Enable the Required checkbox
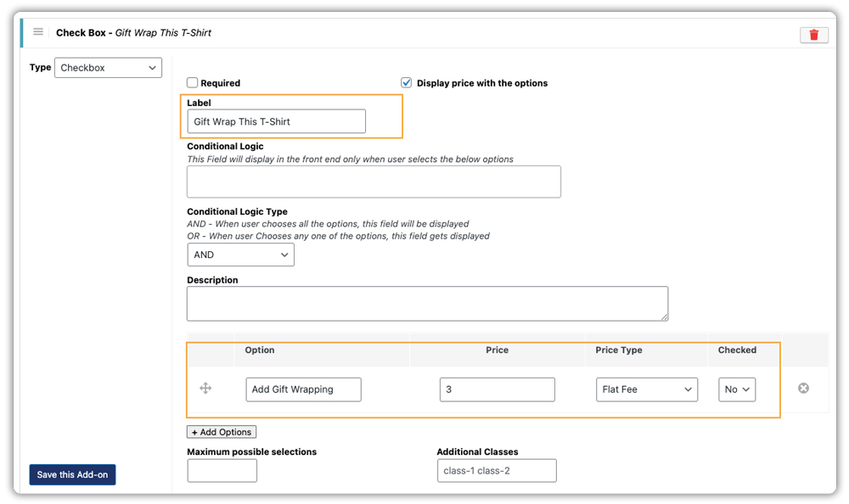 click(x=192, y=82)
